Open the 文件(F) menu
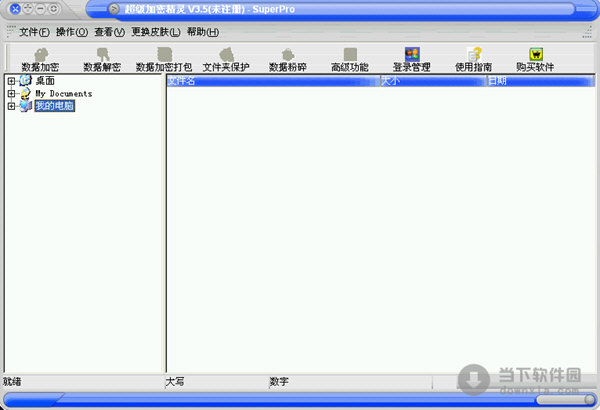This screenshot has width=600, height=410. coord(34,32)
